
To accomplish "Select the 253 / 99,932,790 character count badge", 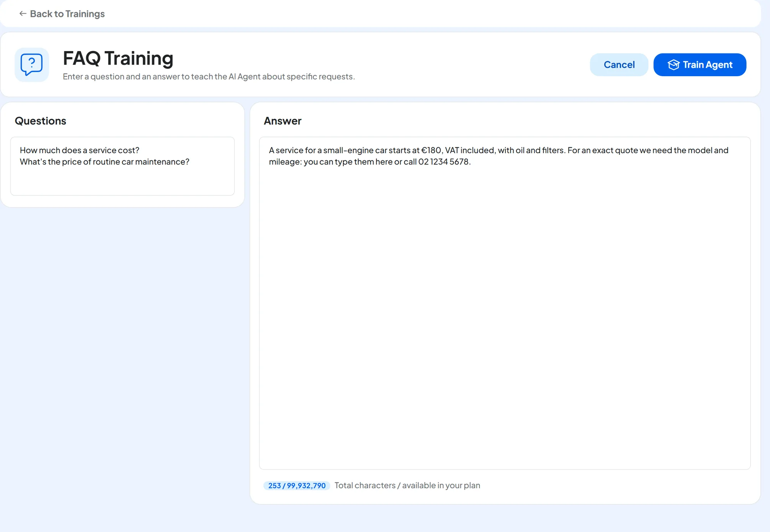I will (x=297, y=485).
